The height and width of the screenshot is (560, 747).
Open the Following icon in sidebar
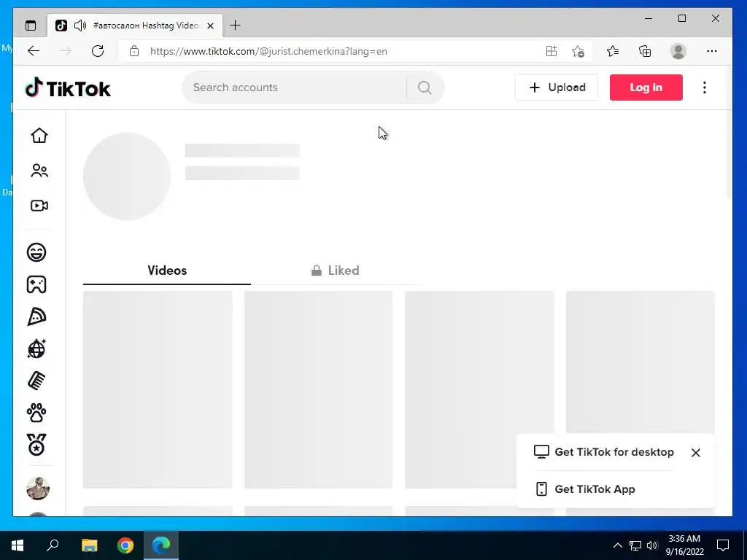39,171
